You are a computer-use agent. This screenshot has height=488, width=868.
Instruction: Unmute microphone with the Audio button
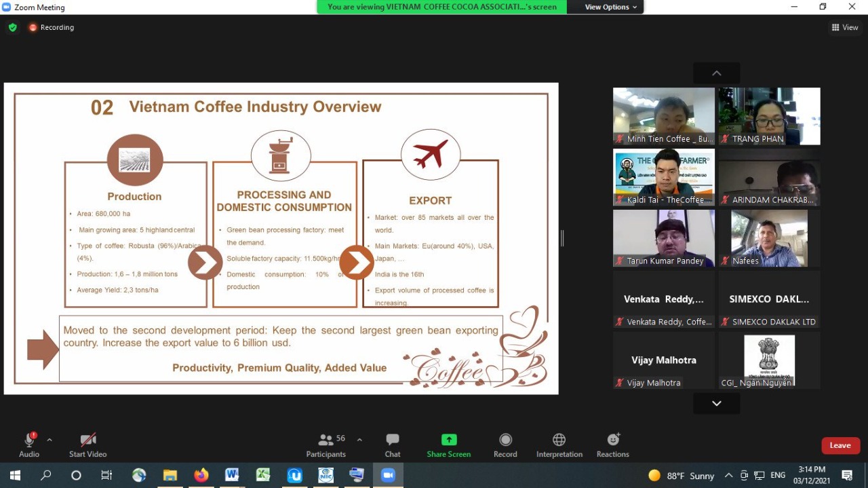29,445
